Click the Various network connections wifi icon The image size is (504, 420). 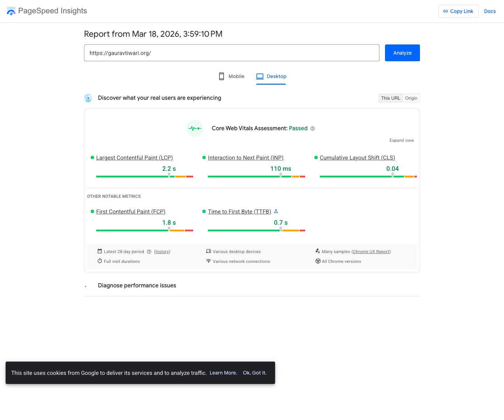click(x=209, y=261)
